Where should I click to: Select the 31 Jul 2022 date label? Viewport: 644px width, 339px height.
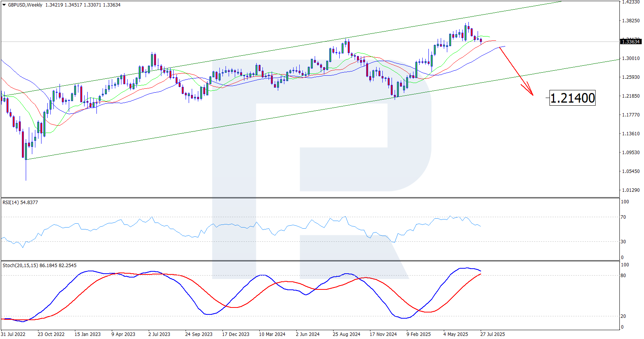[x=13, y=334]
